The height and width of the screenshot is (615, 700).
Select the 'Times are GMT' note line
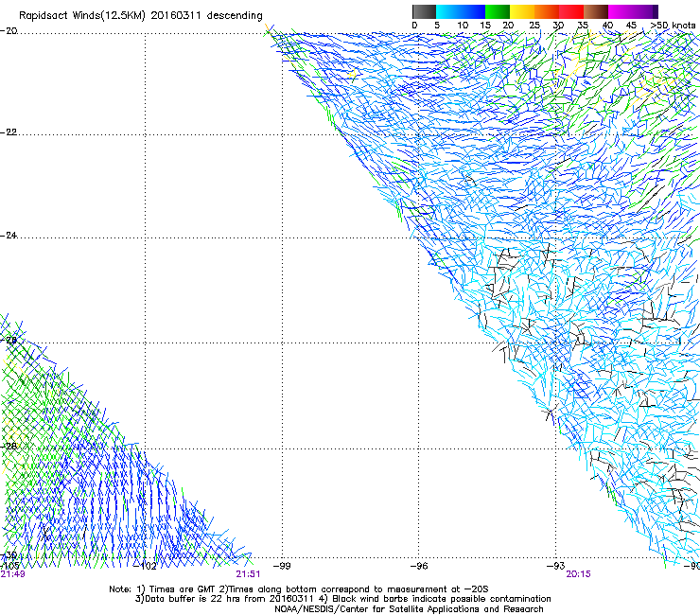click(x=299, y=589)
